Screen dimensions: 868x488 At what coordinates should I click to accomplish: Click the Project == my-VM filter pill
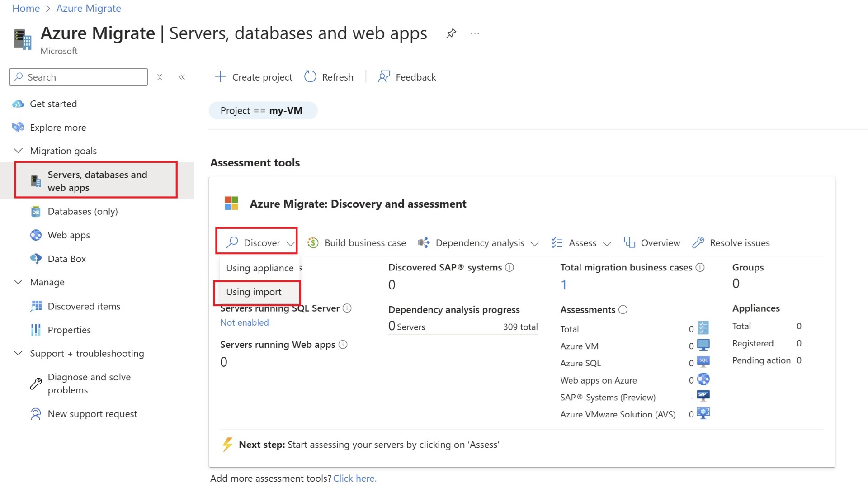tap(263, 110)
